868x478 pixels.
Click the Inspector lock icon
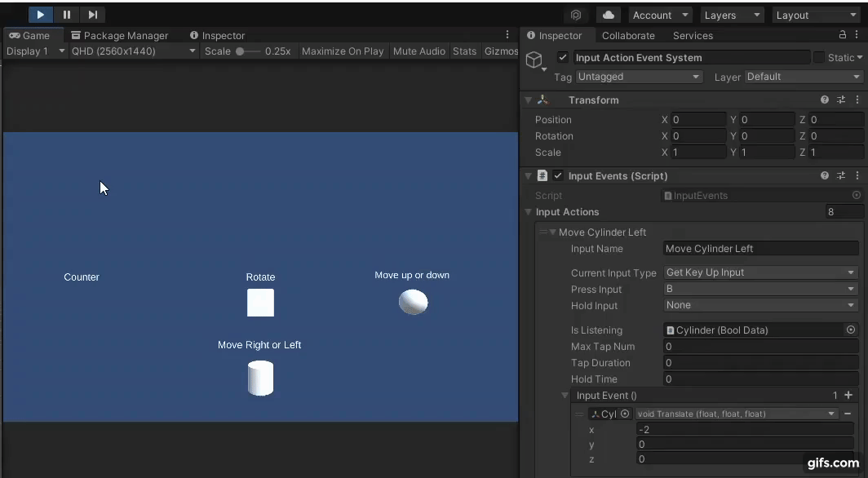(843, 35)
